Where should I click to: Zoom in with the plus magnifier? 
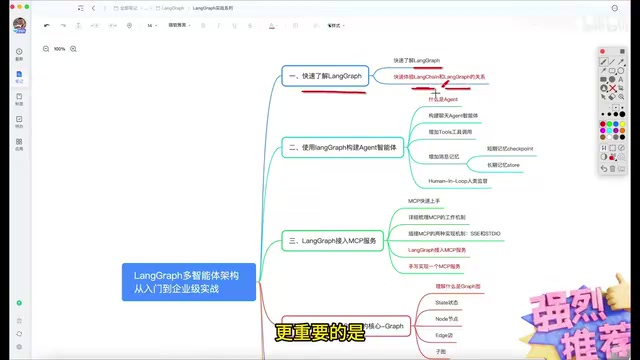[73, 49]
